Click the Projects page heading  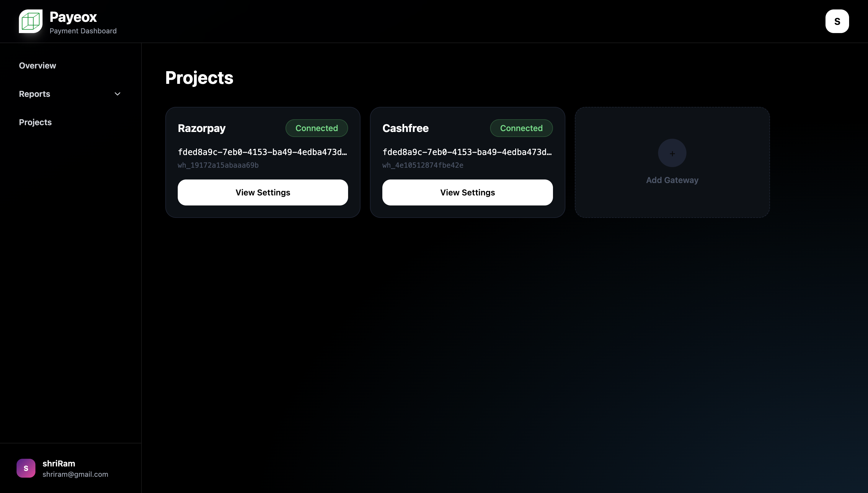(x=199, y=78)
